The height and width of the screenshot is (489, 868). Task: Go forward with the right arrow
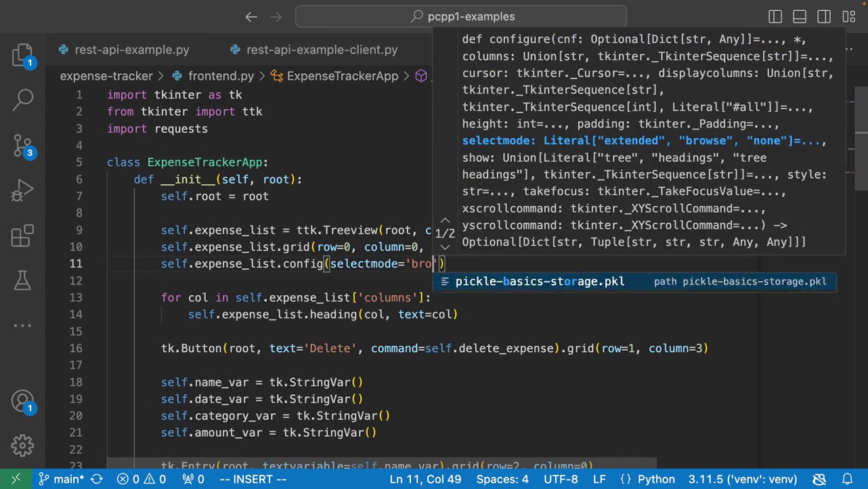[x=277, y=16]
